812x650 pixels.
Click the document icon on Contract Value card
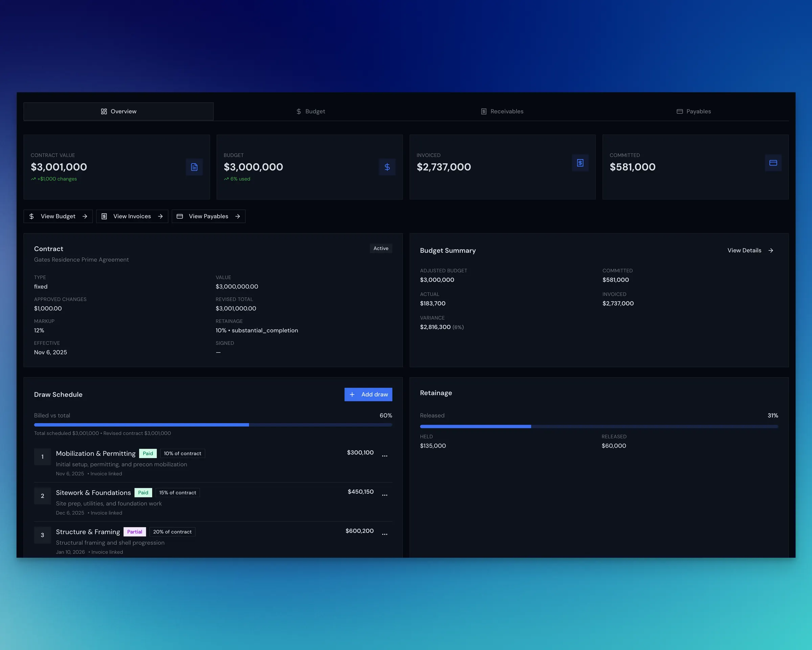point(194,167)
